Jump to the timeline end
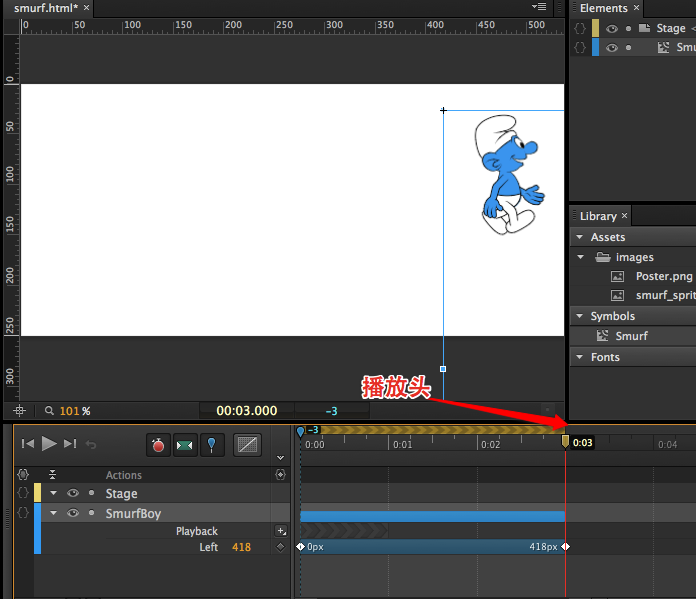This screenshot has height=599, width=696. (70, 444)
